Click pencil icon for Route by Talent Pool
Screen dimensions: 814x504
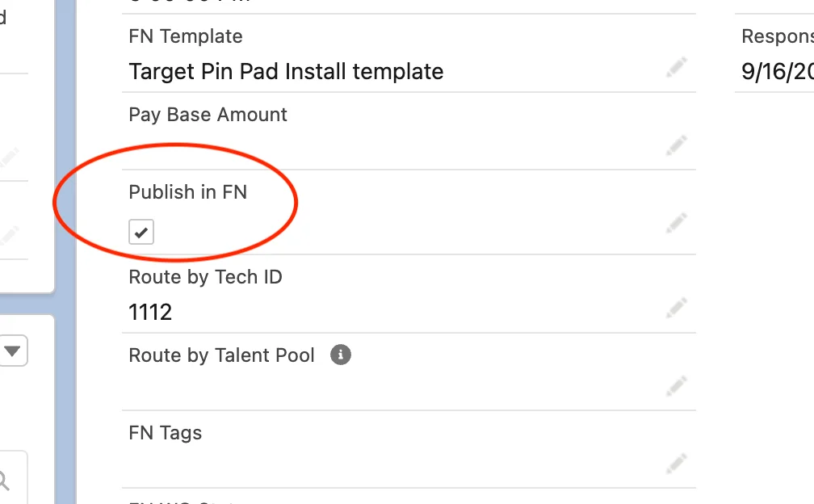[x=676, y=386]
